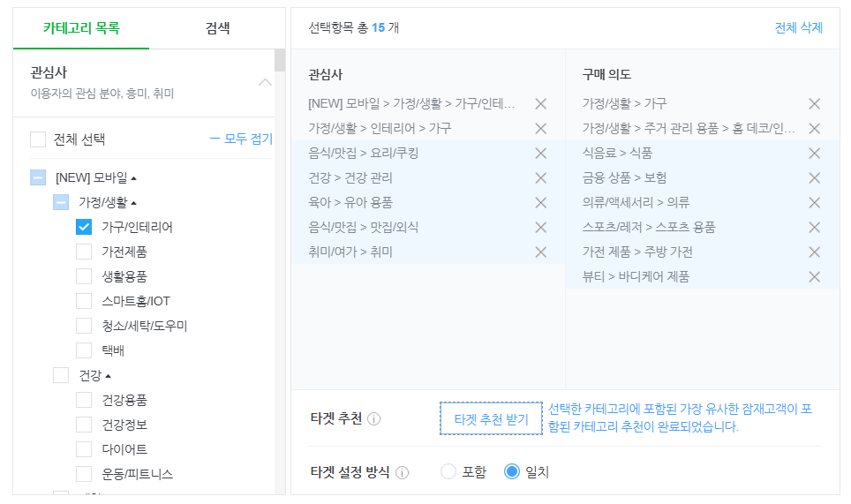Click 전체 삭제 link

click(x=798, y=27)
